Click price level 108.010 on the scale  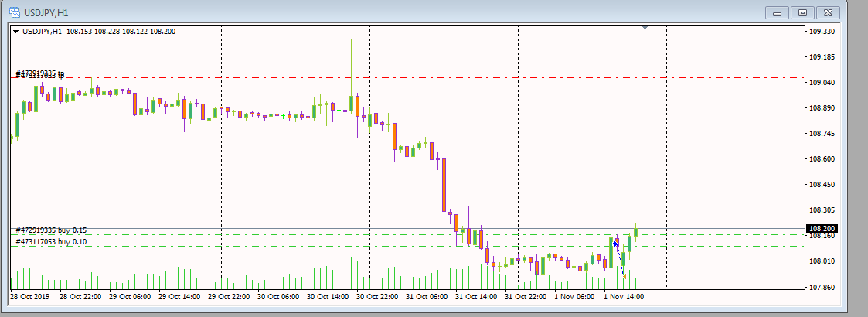coord(821,261)
